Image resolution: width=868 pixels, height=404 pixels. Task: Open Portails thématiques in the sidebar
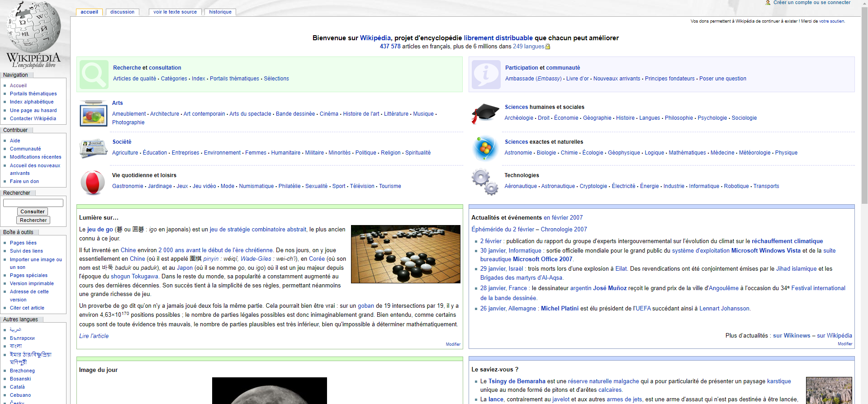pyautogui.click(x=33, y=94)
